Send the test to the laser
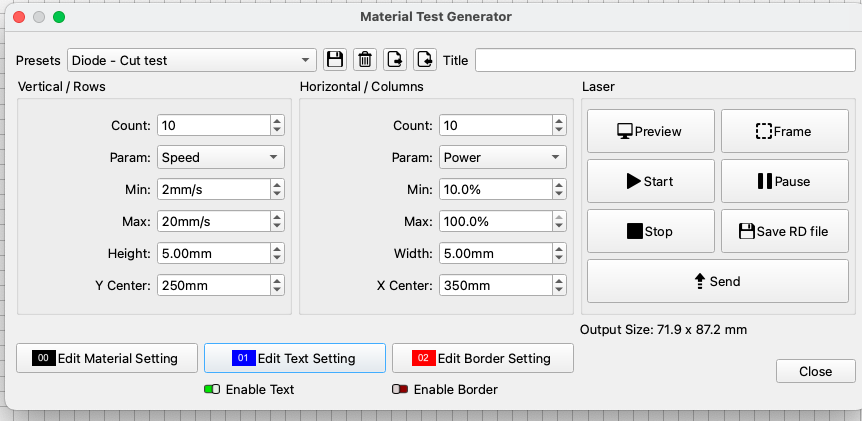 (717, 281)
